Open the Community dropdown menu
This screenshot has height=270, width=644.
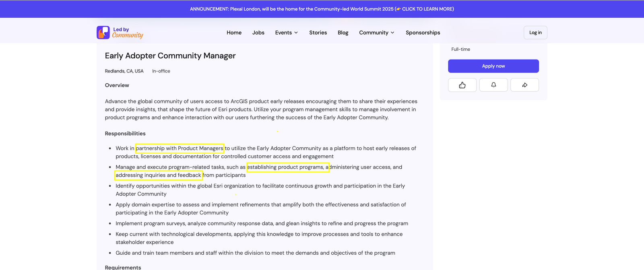376,33
